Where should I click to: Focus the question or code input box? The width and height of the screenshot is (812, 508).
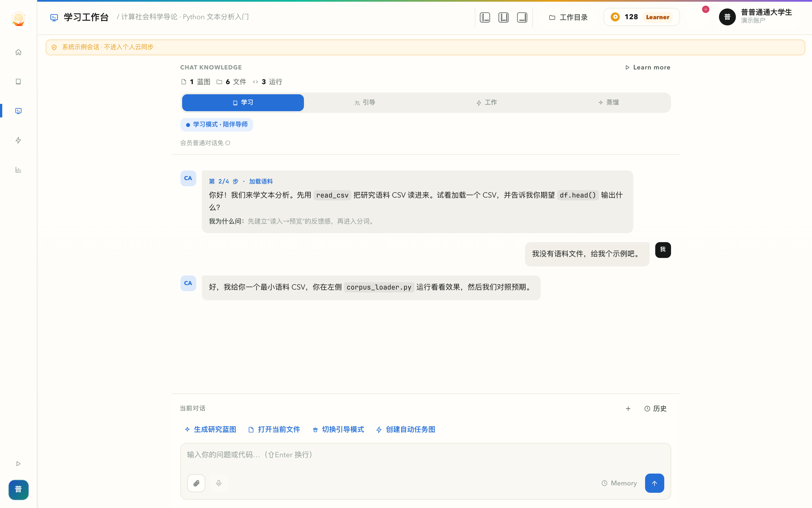(425, 455)
